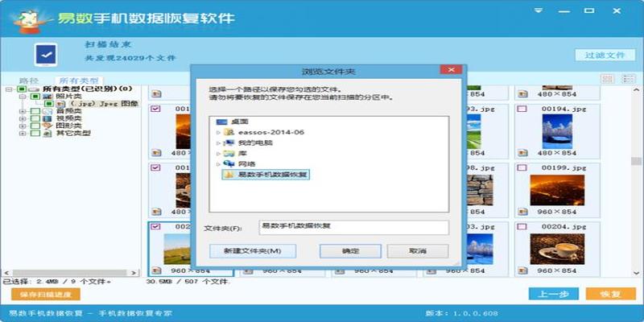Click the 文件夹(F) input field
Screen dimensions: 644x322
[x=353, y=228]
